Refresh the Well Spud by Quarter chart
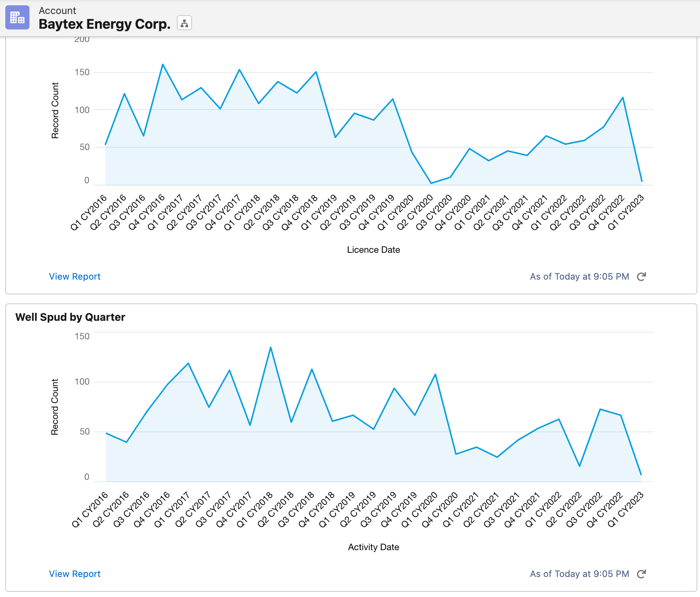 click(x=641, y=574)
